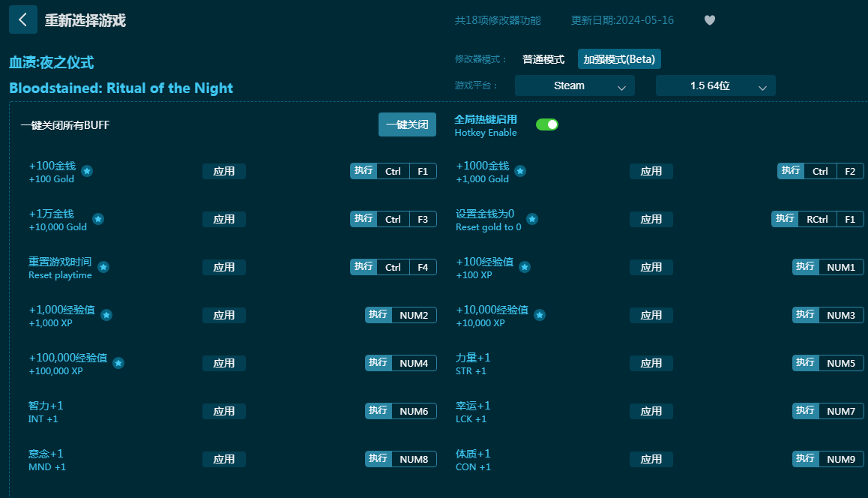This screenshot has height=498, width=868.
Task: Click the Ctrl F1 hotkey for +100 Gold
Action: (x=393, y=171)
